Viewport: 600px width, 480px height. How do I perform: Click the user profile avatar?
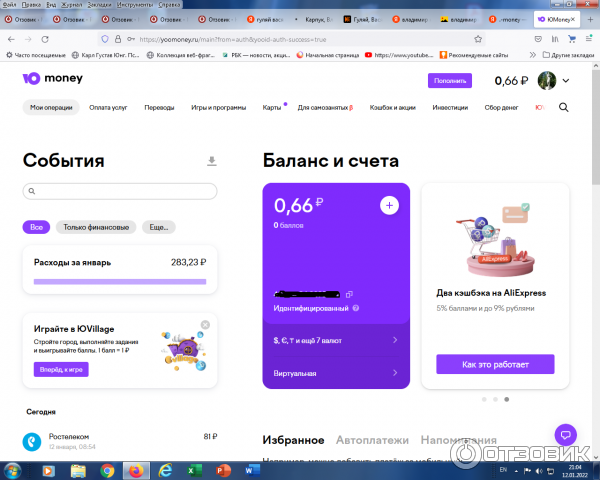547,81
